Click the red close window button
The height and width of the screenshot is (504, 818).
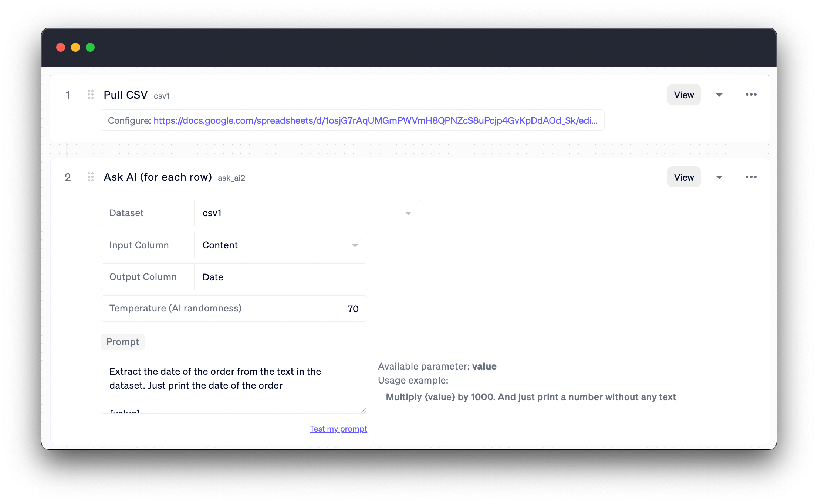point(61,48)
